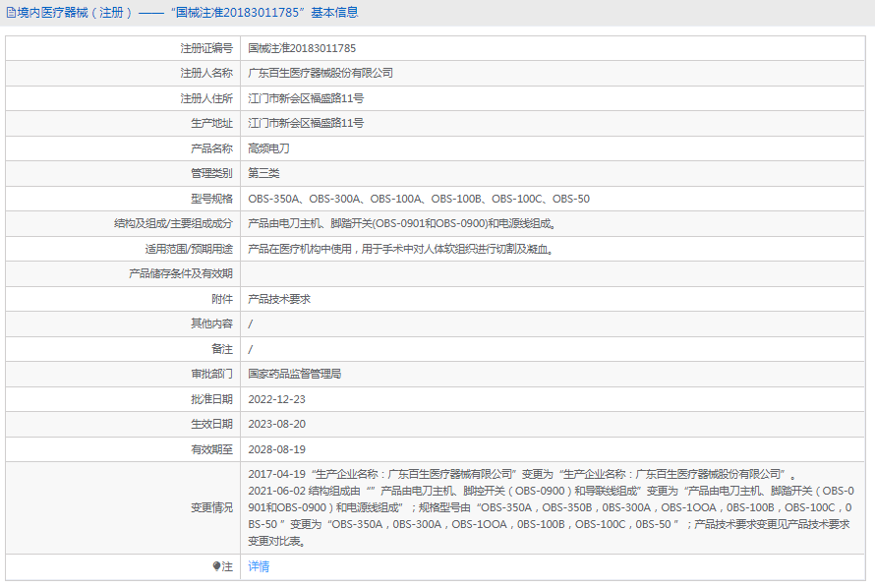
Task: Click the slash value in the 备注 row
Action: pos(250,349)
